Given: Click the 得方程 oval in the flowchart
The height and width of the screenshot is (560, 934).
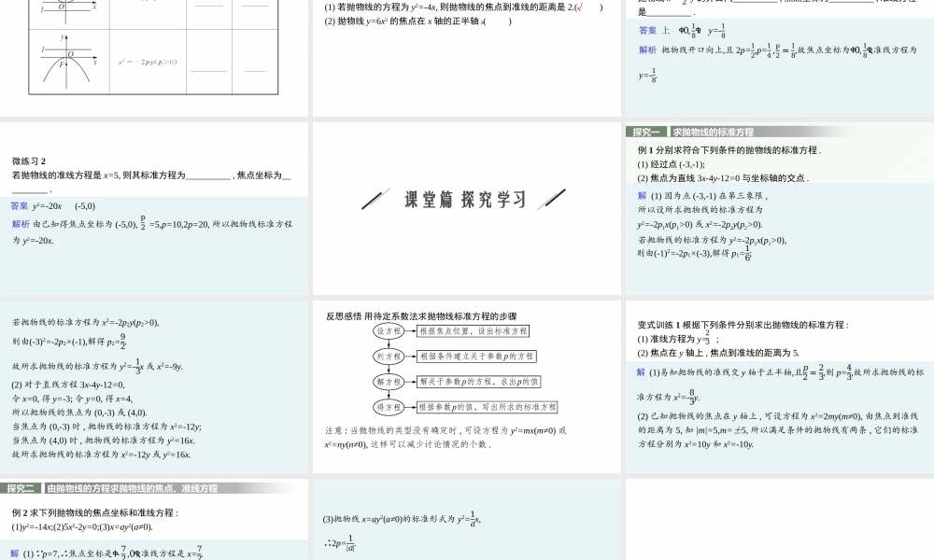Looking at the screenshot, I should (388, 407).
